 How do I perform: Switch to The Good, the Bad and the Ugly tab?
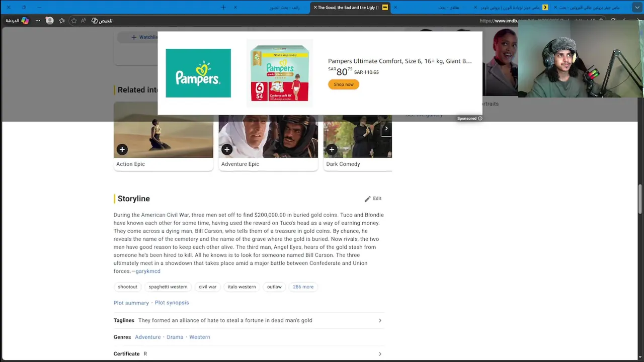(x=350, y=8)
